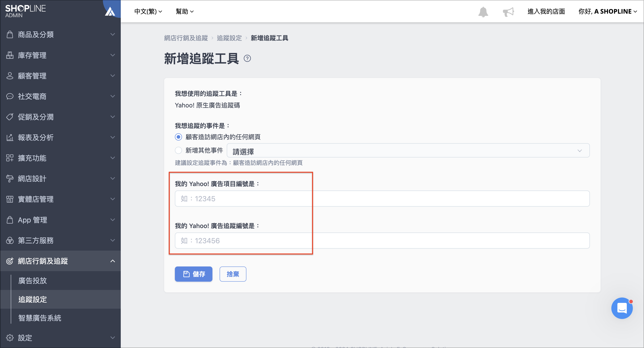Viewport: 644px width, 348px height.
Task: Click the 儲存 save button
Action: [x=193, y=274]
